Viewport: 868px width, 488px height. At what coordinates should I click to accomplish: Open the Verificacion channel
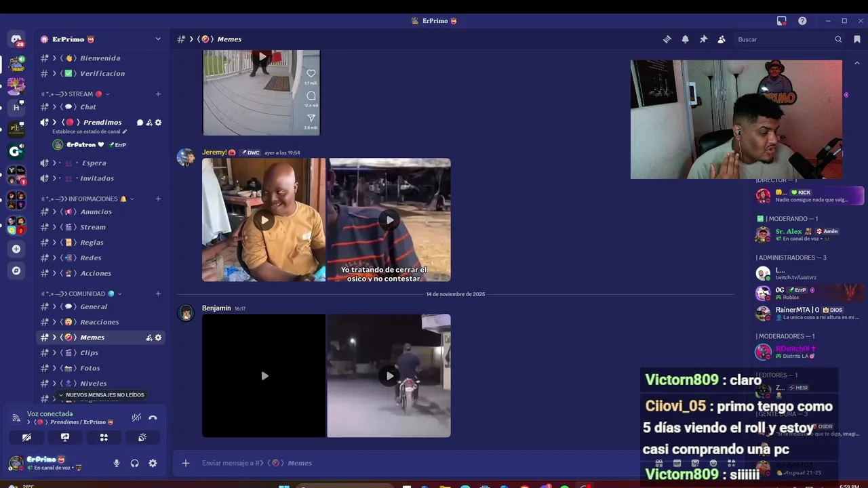[x=100, y=73]
